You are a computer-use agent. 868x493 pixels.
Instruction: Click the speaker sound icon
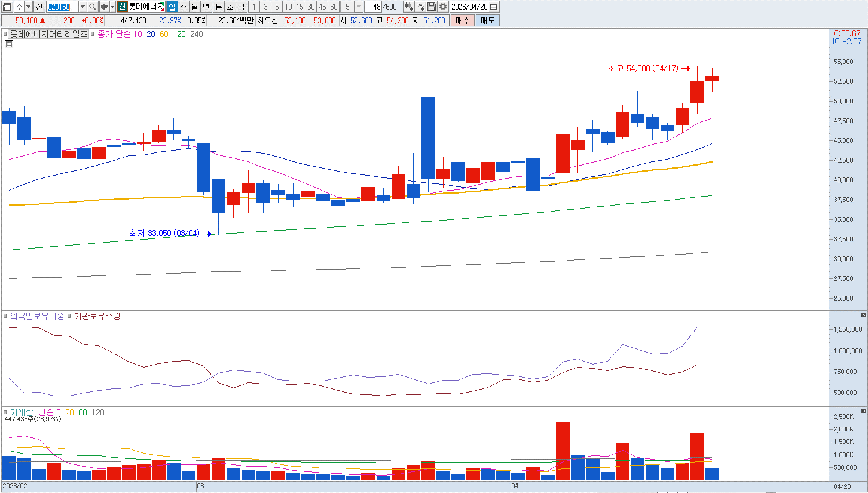click(x=104, y=7)
